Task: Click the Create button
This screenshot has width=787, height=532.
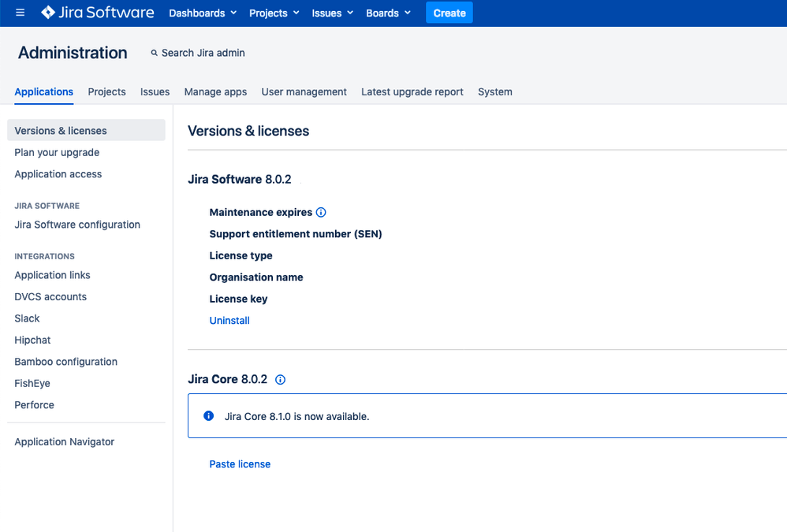Action: [x=449, y=13]
